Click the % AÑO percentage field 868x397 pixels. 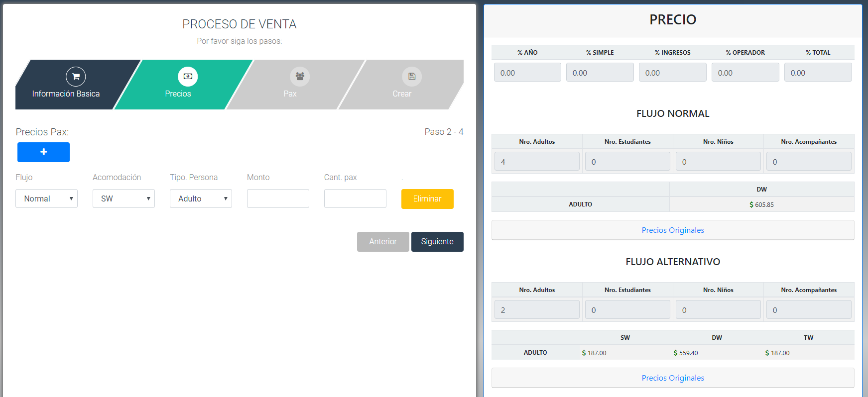point(527,73)
